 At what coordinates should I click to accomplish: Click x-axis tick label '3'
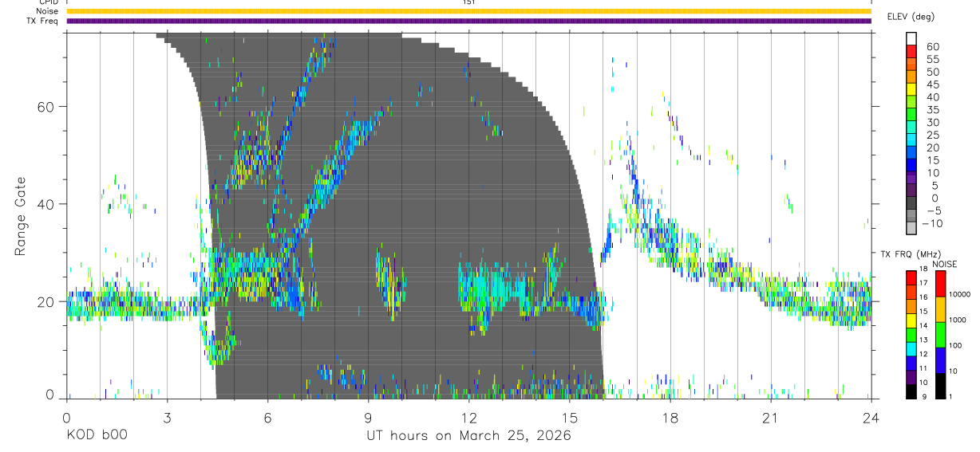point(167,418)
